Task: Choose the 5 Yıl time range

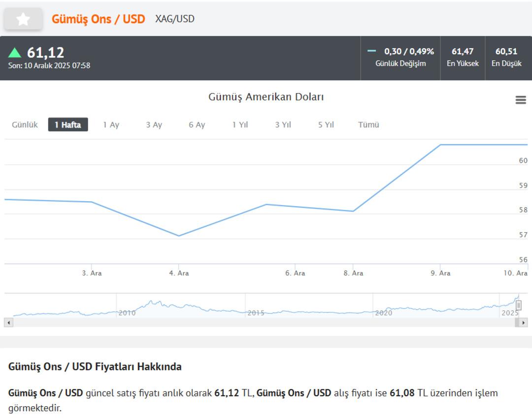Action: 326,125
